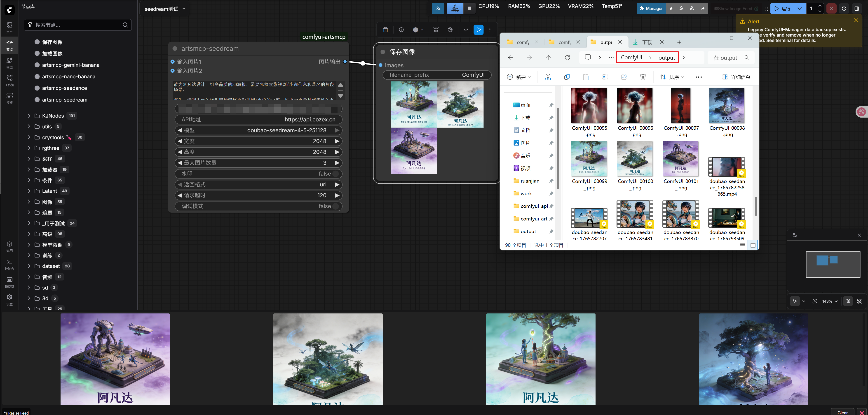Click the translate icon in top bar
868x415 pixels.
[438, 9]
